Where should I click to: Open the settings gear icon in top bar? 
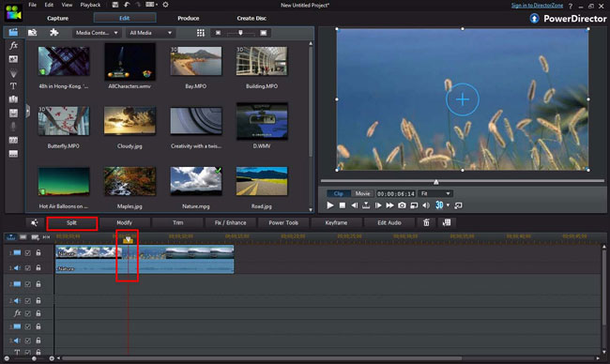(165, 5)
